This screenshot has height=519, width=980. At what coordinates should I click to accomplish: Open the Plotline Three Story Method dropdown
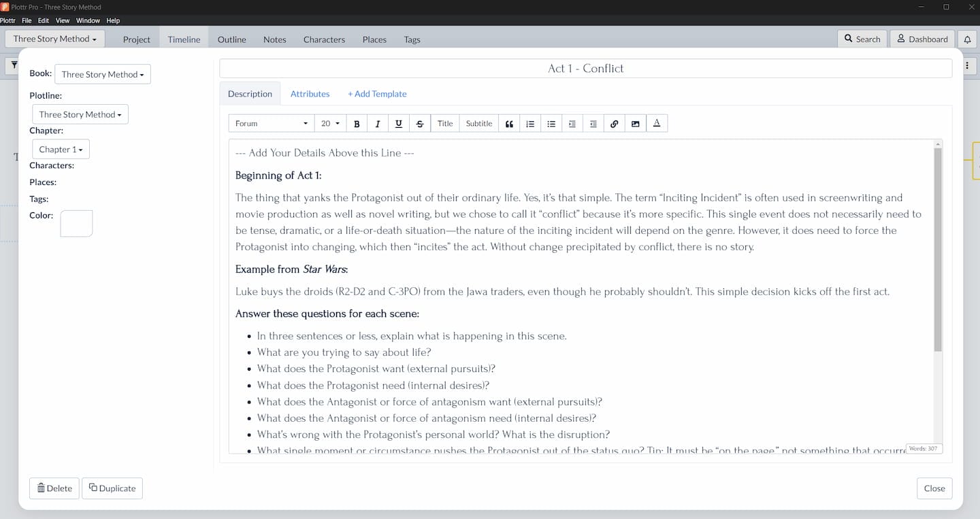coord(80,114)
